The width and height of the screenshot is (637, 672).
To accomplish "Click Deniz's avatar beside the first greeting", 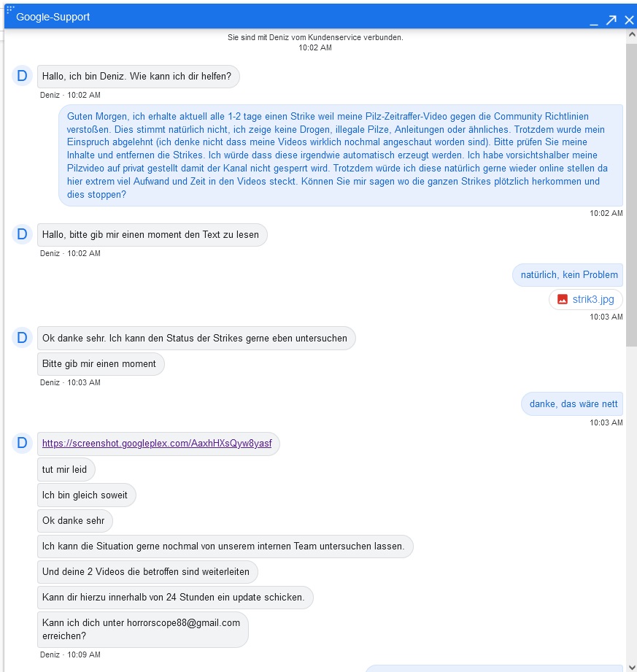I will [x=22, y=76].
